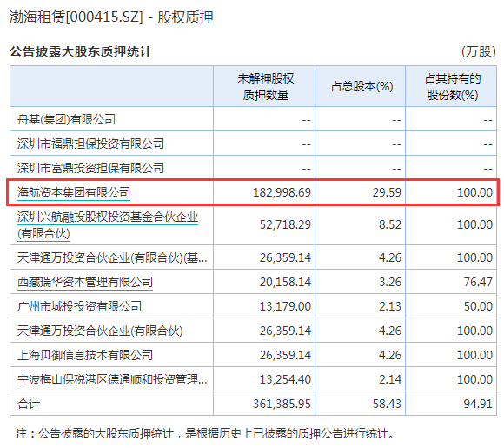Click the 渤海租赁[000415.SZ] - 股权质押 page title

pos(111,17)
